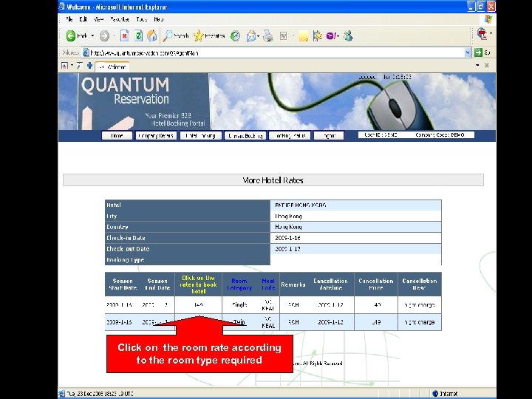Expand the Mail icon dropdown arrow
Image resolution: width=532 pixels, height=399 pixels.
click(x=259, y=36)
